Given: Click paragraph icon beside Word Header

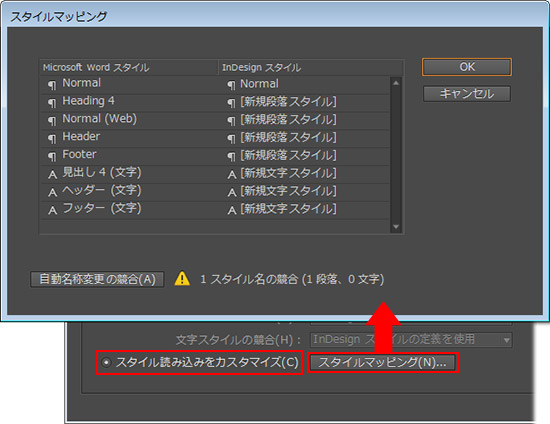Looking at the screenshot, I should [52, 139].
